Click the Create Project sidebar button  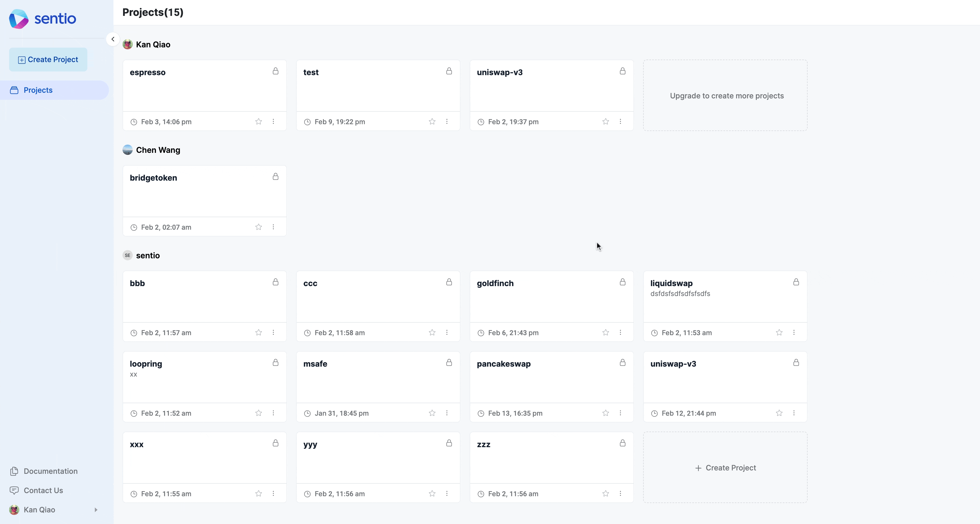point(48,59)
